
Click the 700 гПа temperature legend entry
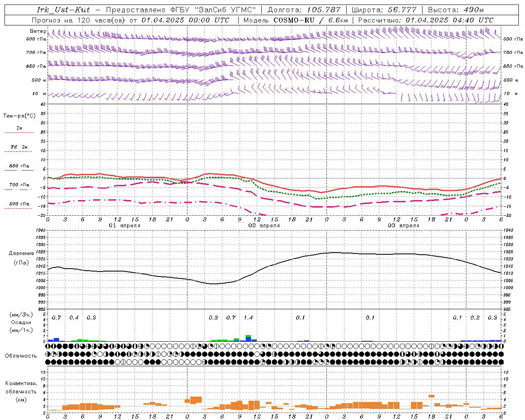19,185
